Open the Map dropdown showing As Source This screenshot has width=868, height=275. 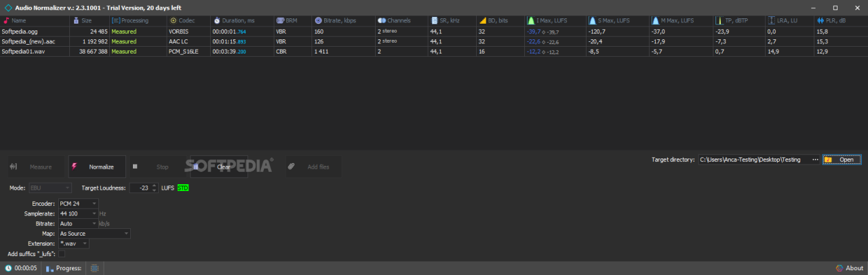point(94,234)
